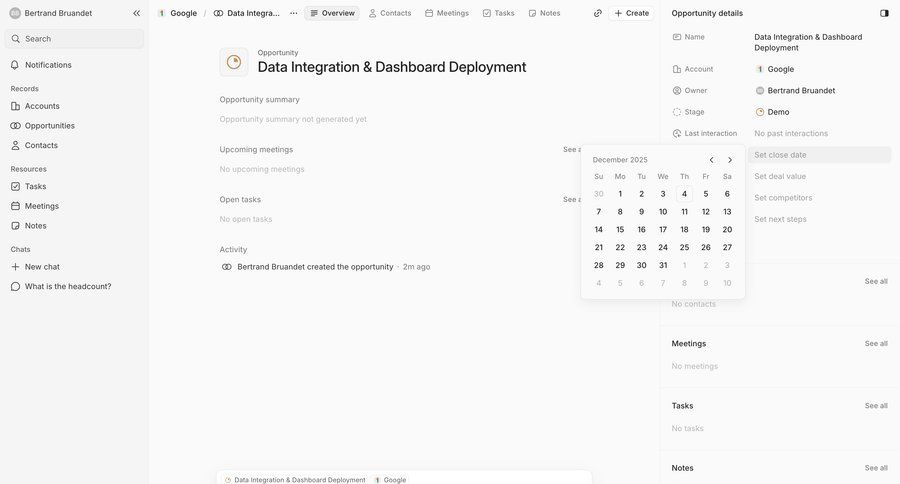Open the Accounts records page

pyautogui.click(x=42, y=106)
